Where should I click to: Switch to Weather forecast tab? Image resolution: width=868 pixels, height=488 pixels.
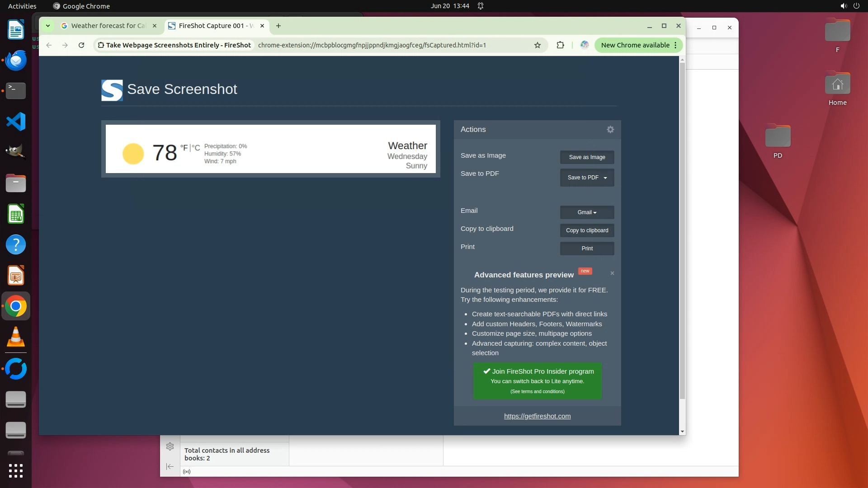pyautogui.click(x=108, y=26)
